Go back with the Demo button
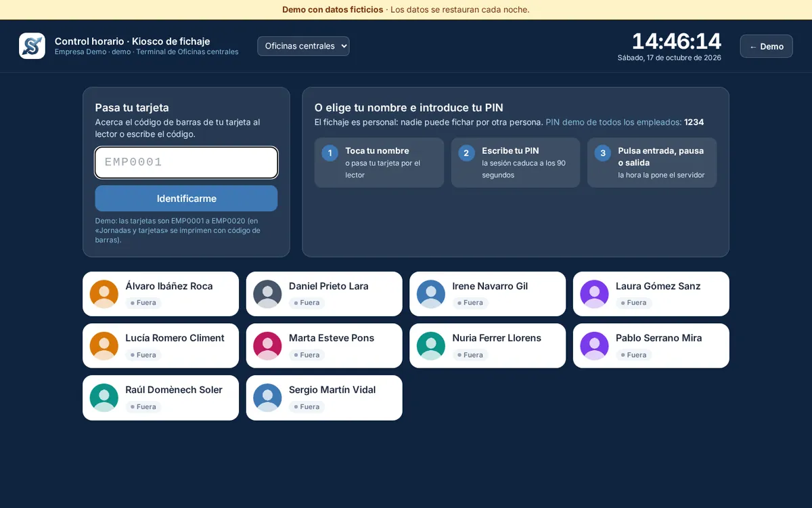This screenshot has height=508, width=812. (766, 46)
